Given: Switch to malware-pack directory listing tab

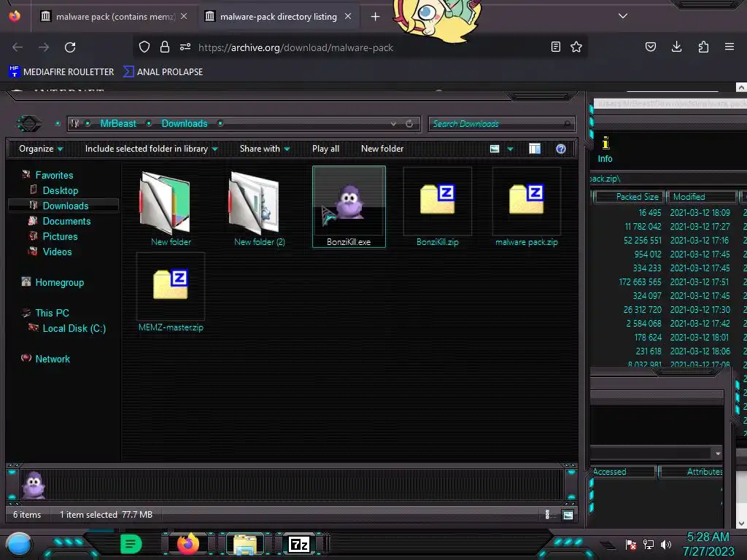Looking at the screenshot, I should pos(278,17).
